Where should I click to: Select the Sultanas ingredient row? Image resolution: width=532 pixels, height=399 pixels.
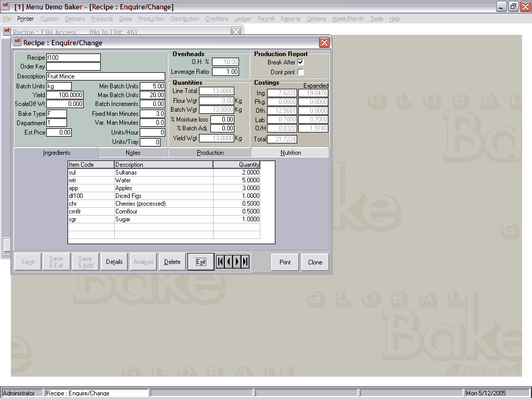click(164, 172)
